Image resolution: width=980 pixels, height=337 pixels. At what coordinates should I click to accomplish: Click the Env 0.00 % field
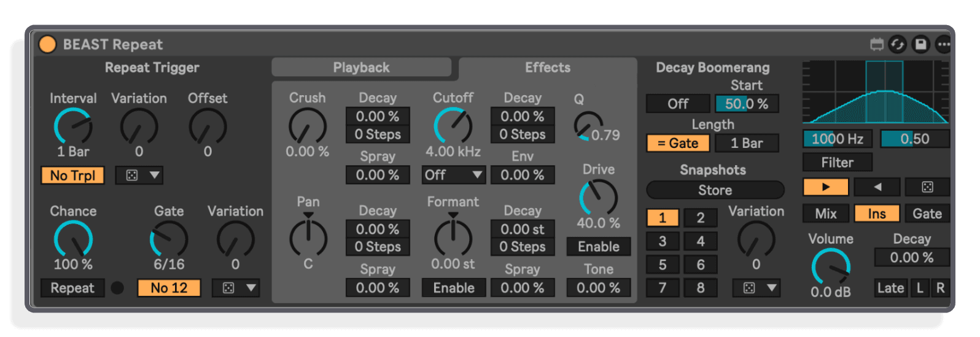coord(523,175)
